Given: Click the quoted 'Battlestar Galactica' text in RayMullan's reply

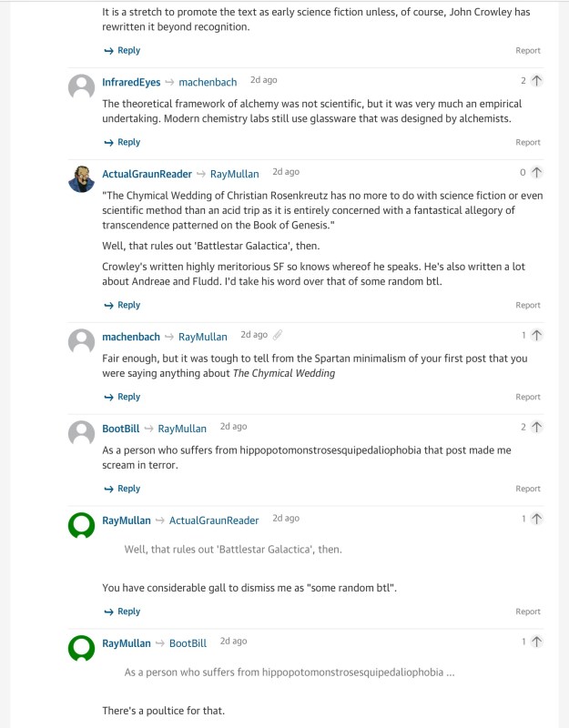Looking at the screenshot, I should [233, 550].
